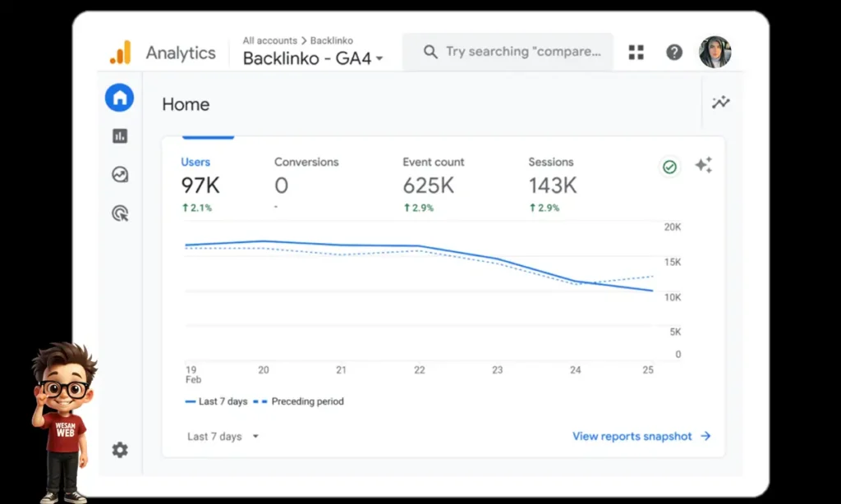Click the green checkmark status indicator

coord(669,167)
